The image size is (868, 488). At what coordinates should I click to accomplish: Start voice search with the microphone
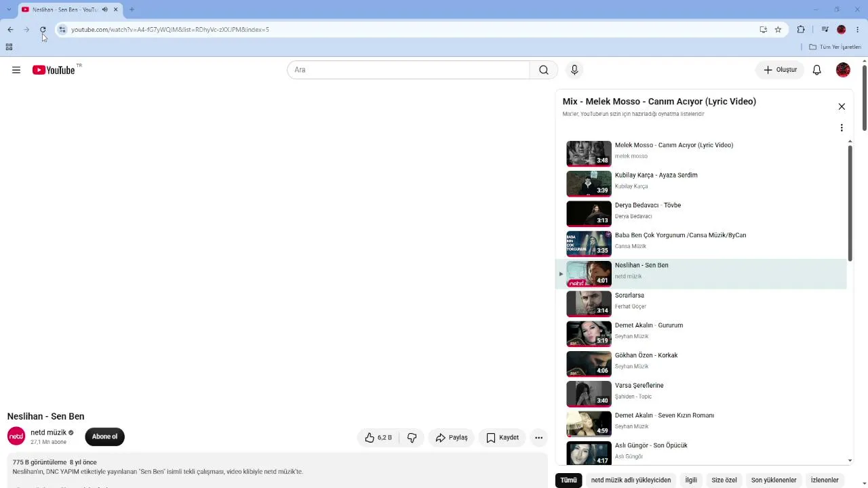[574, 70]
